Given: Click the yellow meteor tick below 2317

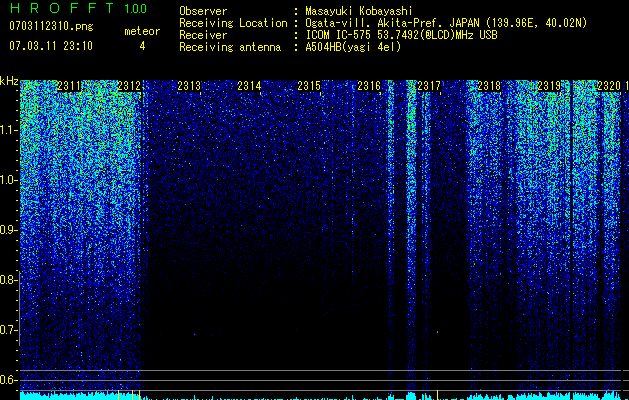Looking at the screenshot, I should (437, 395).
